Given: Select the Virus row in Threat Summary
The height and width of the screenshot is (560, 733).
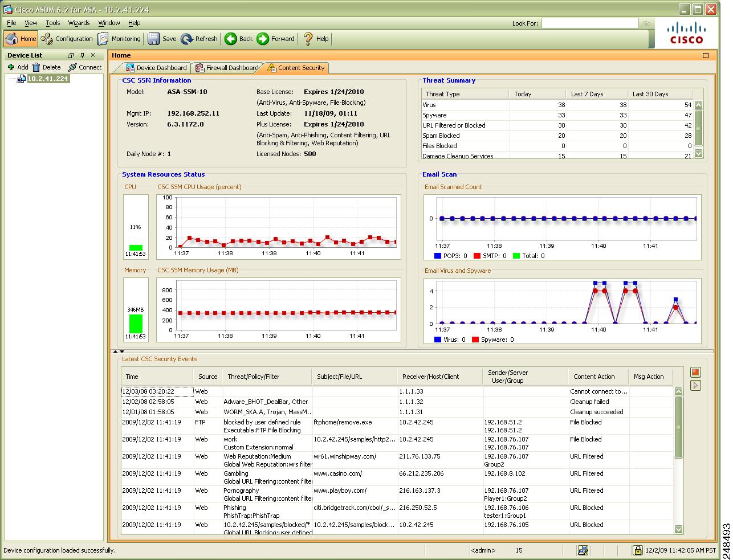Looking at the screenshot, I should (x=557, y=105).
